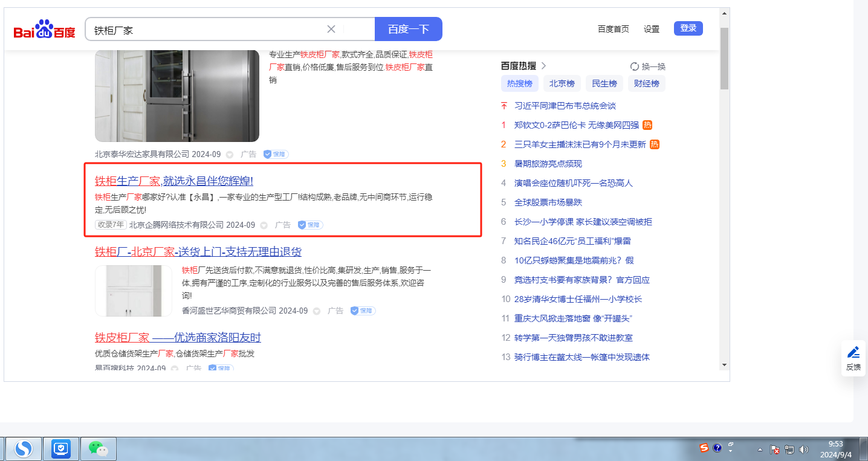The image size is (868, 461).
Task: Open the ad dropdown arrow beside 北京泰华宏达家具有限公司
Action: (x=230, y=155)
